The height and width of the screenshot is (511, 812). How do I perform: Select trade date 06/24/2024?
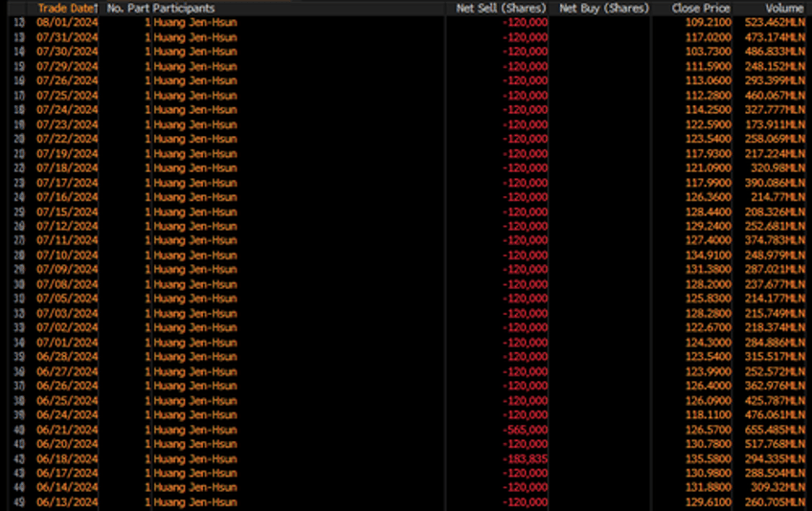tap(67, 414)
